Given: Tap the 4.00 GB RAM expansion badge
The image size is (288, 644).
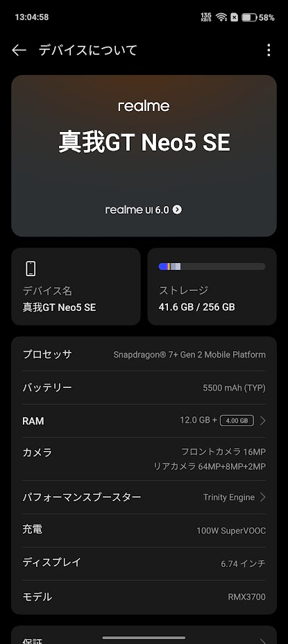Looking at the screenshot, I should pos(237,421).
